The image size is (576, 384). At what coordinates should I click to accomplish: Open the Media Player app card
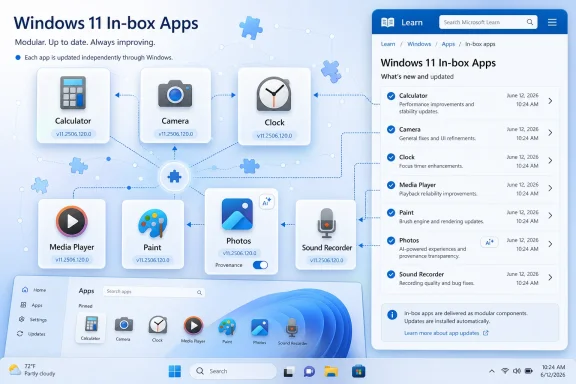[72, 234]
